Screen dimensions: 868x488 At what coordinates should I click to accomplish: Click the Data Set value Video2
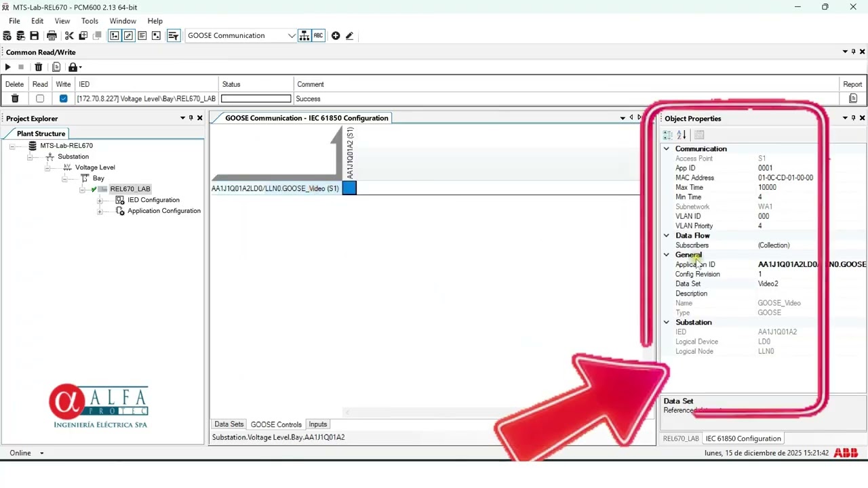(x=768, y=284)
